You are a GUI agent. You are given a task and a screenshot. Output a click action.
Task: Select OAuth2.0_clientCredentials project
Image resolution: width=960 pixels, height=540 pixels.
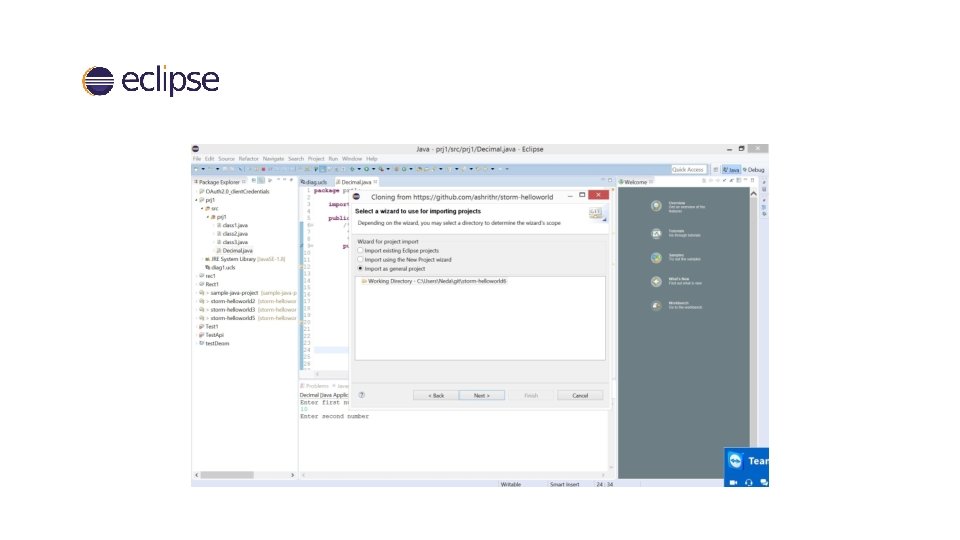click(234, 192)
